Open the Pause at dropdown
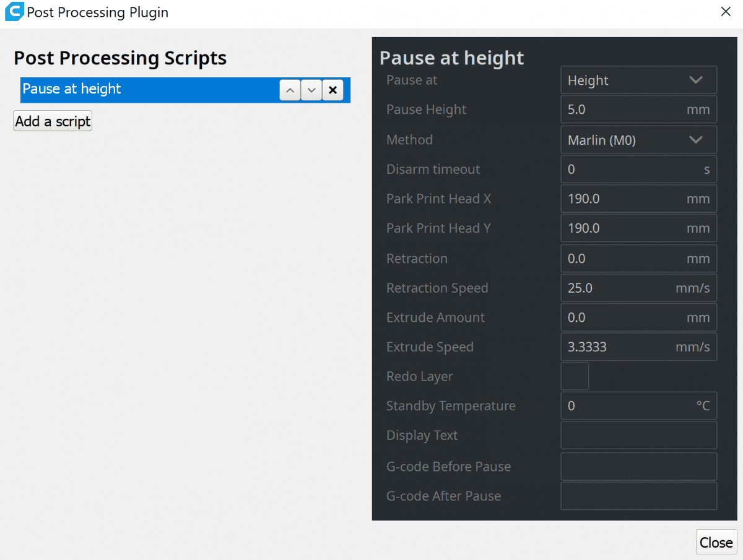Image resolution: width=743 pixels, height=560 pixels. click(x=638, y=80)
